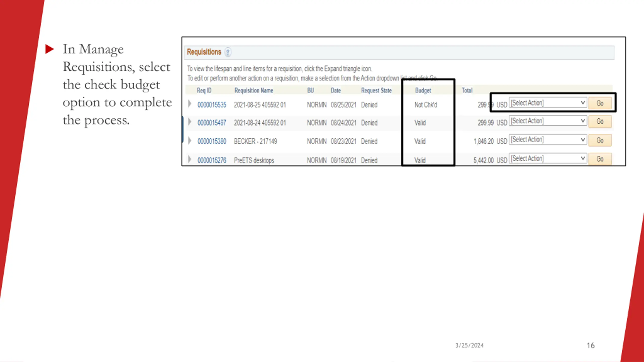The image size is (644, 362).
Task: Click the total 1,846.20 USD cell
Action: (x=490, y=141)
